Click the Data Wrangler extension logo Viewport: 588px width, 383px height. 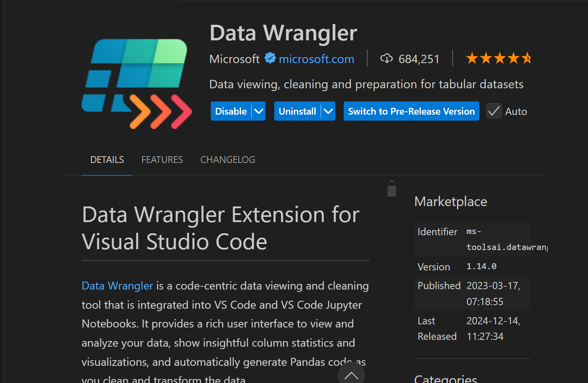(137, 83)
